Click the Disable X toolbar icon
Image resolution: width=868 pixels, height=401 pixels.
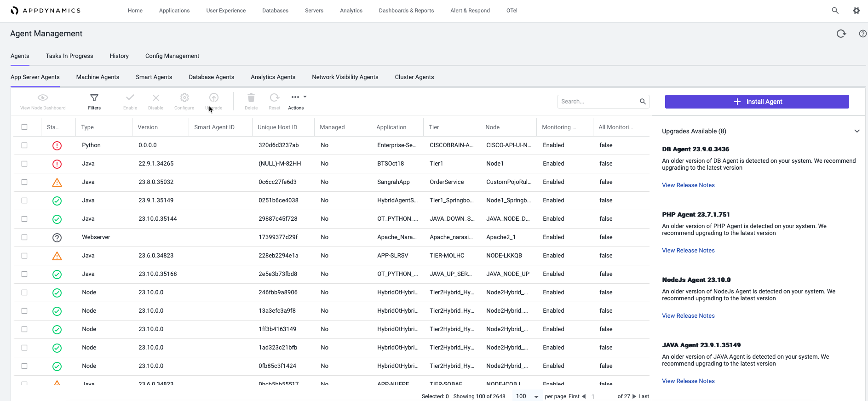tap(156, 98)
